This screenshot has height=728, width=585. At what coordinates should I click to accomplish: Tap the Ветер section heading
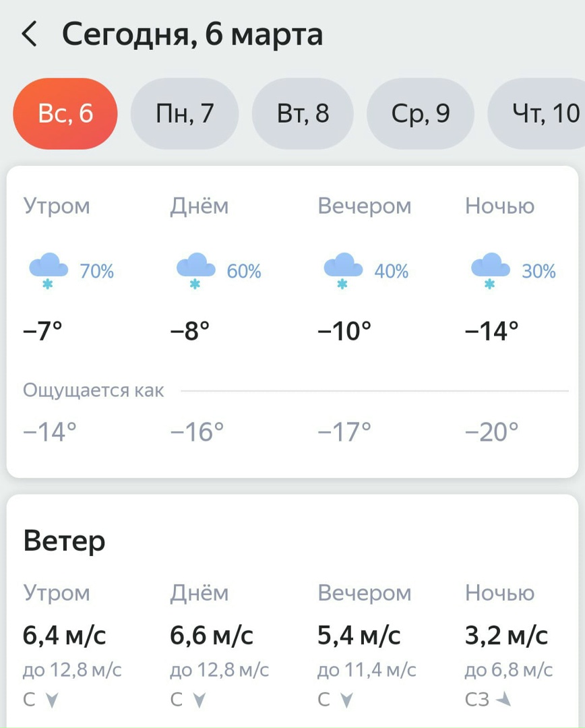point(64,541)
